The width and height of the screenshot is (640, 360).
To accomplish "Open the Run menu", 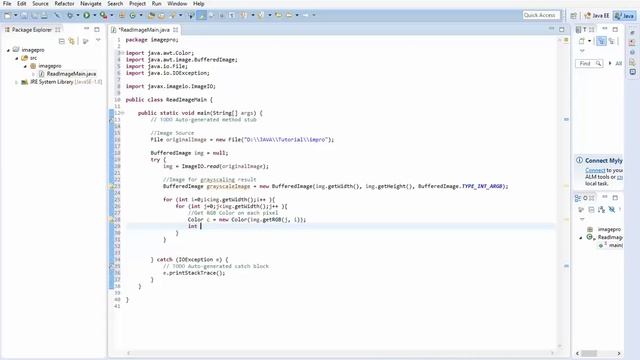I will [156, 4].
